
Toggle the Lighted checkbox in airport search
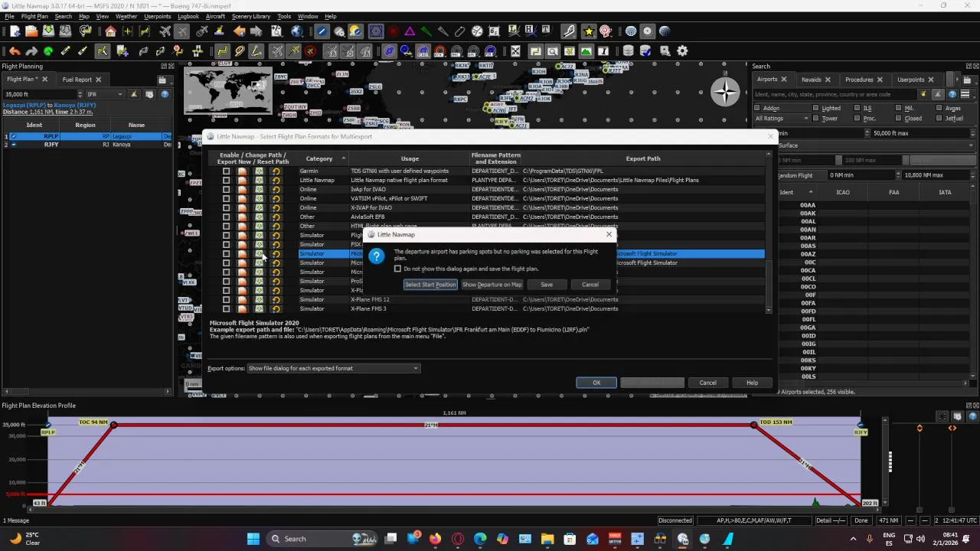coord(815,109)
